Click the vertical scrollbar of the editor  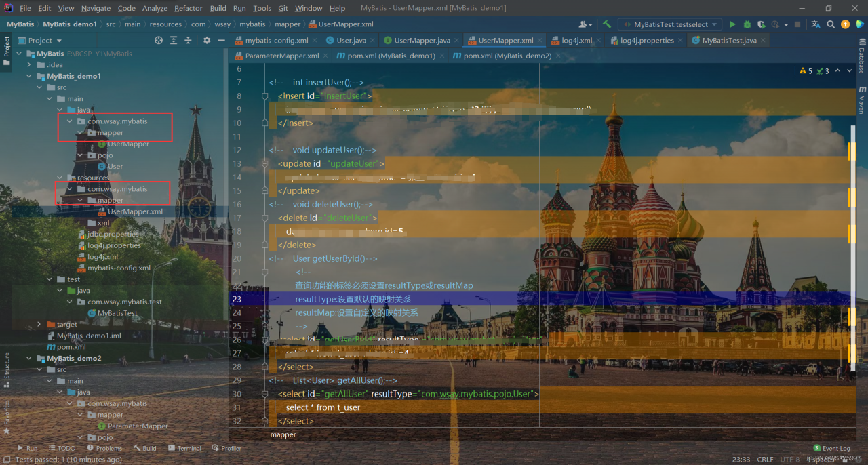click(854, 244)
